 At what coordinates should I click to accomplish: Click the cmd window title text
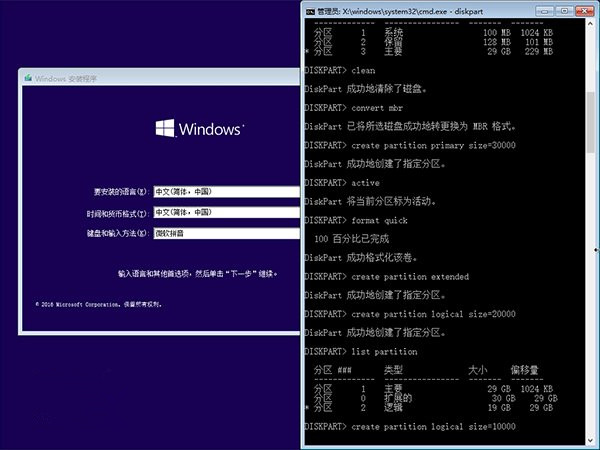coord(400,11)
